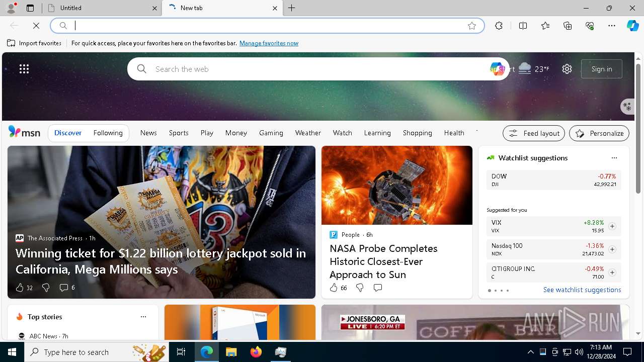Open the Play category
Screen dimensions: 644x362
(x=207, y=133)
